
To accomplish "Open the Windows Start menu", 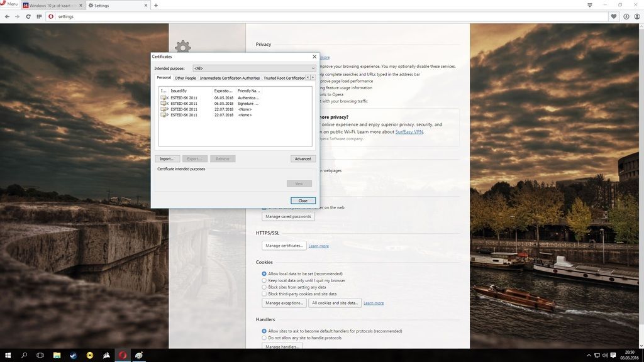I will tap(8, 355).
